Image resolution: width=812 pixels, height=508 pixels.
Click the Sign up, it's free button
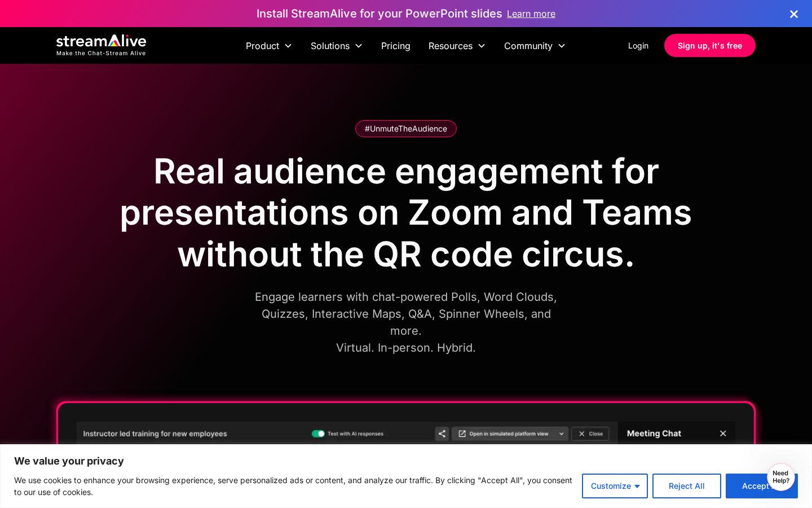point(709,46)
